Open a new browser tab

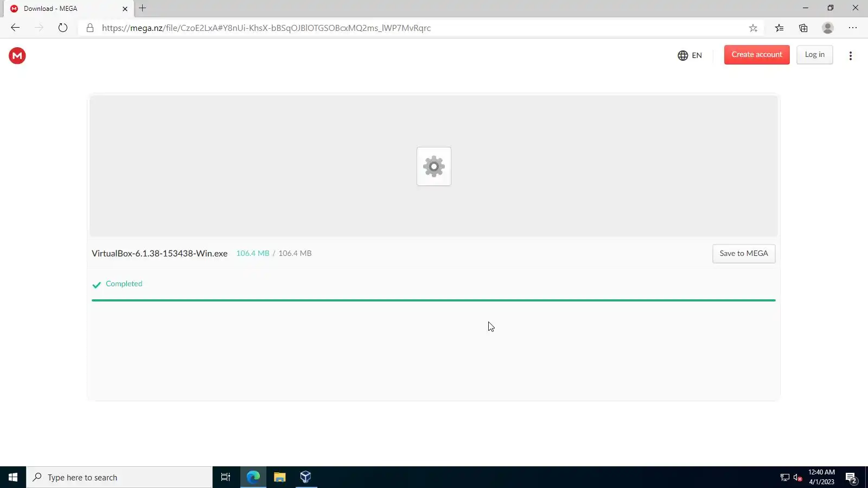click(143, 8)
